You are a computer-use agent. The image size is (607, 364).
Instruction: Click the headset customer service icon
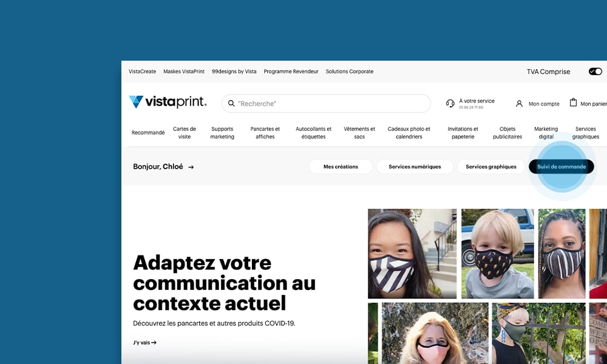pos(450,103)
